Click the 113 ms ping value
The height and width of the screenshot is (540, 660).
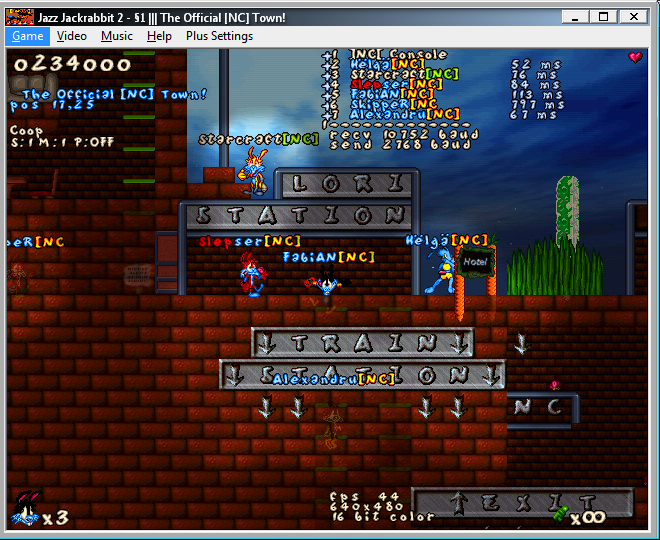click(x=538, y=94)
